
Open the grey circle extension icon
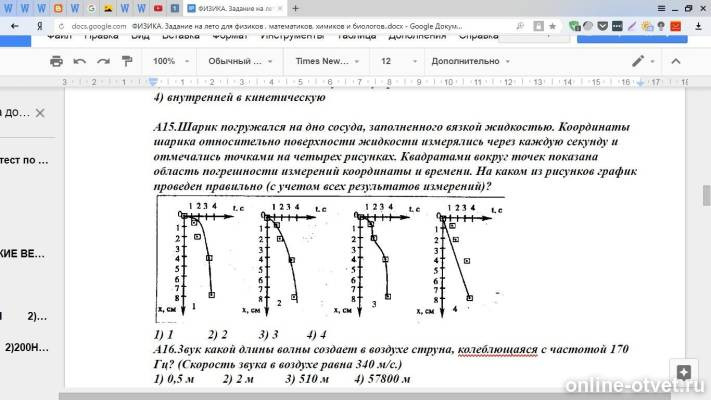588,26
